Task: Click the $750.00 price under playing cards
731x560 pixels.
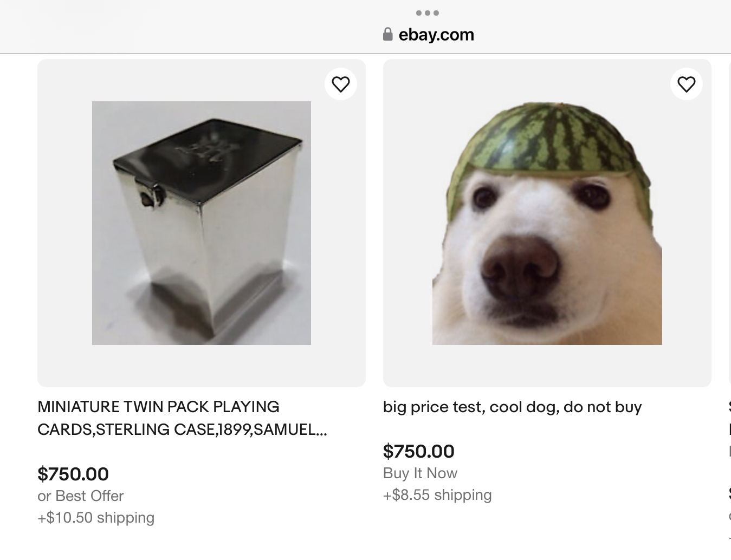Action: click(x=73, y=474)
